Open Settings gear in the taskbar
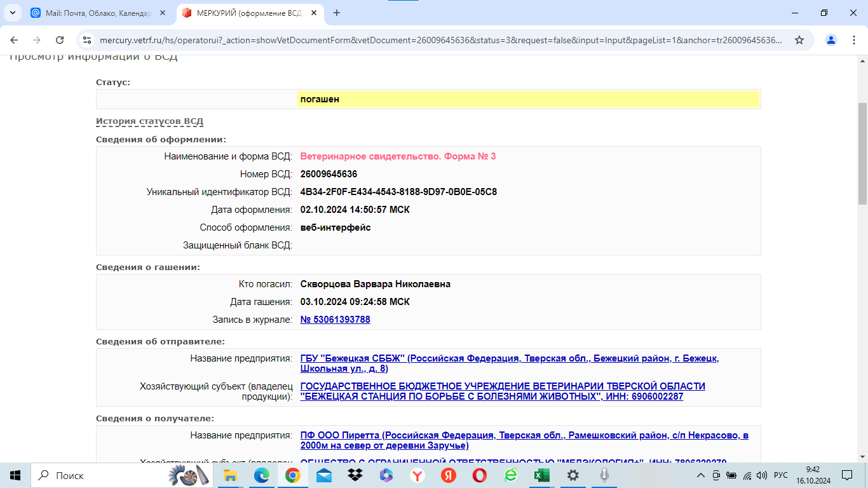 [573, 475]
